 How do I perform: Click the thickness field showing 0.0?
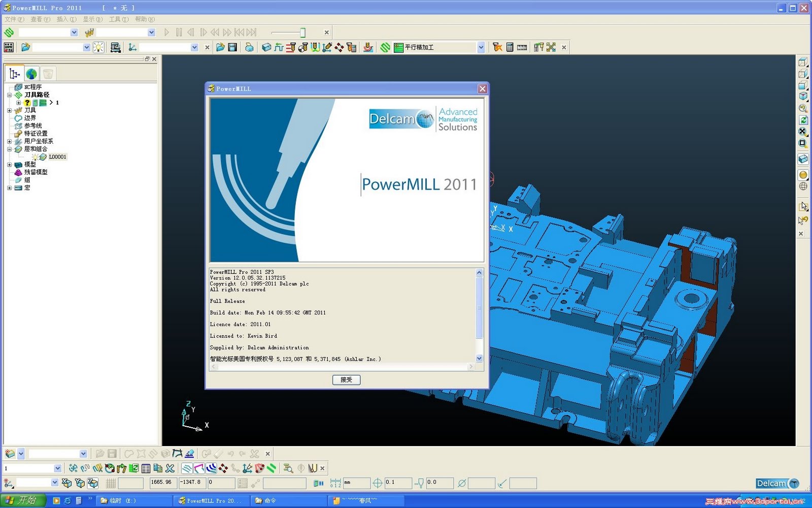[439, 483]
